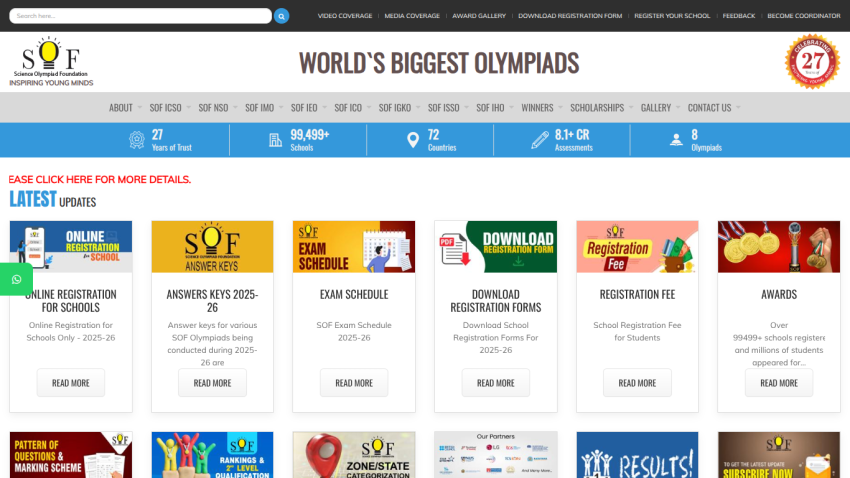Open the Download Registration Form green thumbnail
Image resolution: width=850 pixels, height=478 pixels.
point(495,247)
